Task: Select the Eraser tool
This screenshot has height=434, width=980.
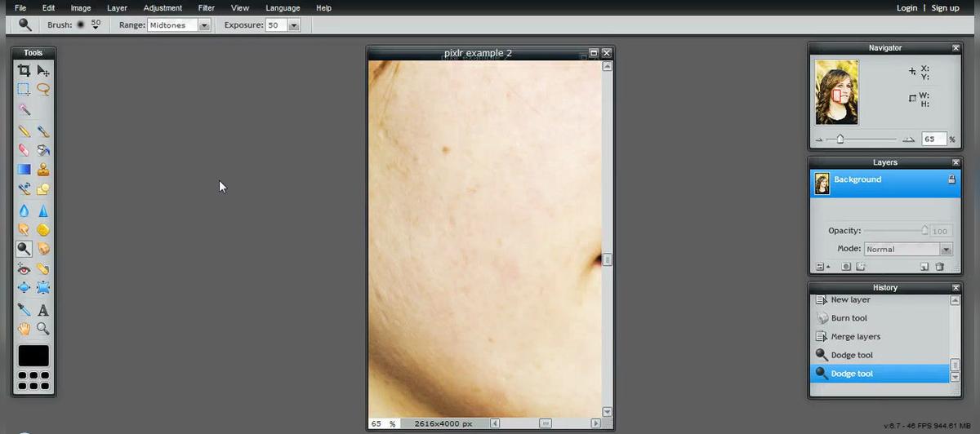Action: 24,150
